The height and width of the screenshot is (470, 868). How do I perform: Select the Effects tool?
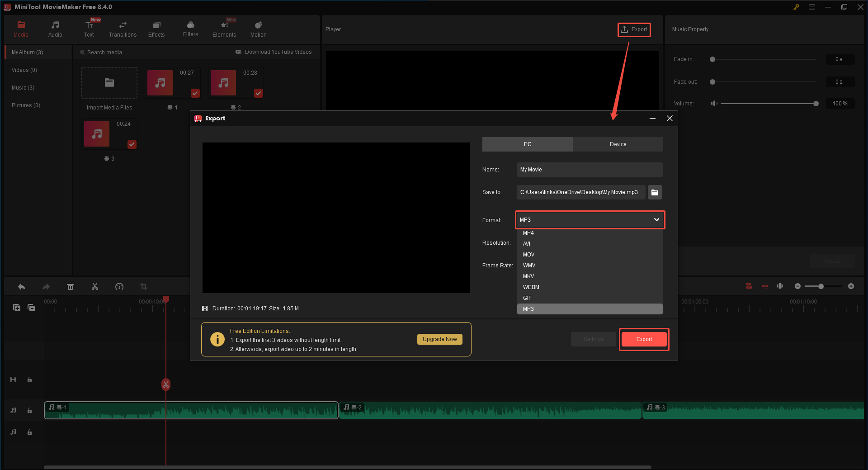(x=156, y=28)
